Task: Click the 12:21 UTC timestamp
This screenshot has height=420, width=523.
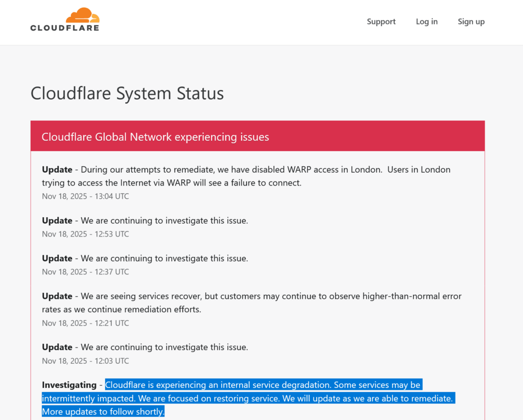Action: pos(85,323)
